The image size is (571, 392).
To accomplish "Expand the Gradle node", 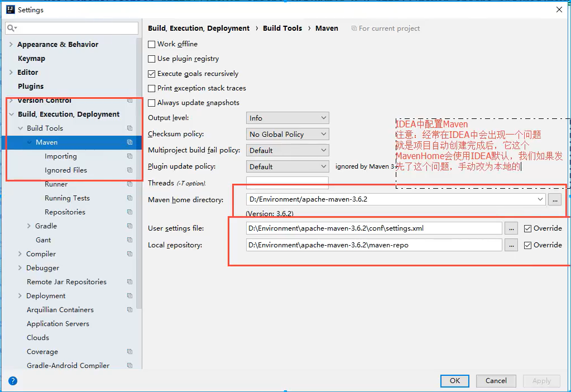I will click(x=29, y=226).
